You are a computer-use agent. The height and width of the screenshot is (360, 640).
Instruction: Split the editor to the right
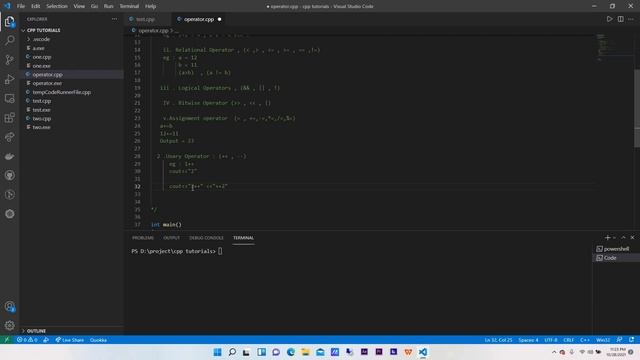point(620,19)
